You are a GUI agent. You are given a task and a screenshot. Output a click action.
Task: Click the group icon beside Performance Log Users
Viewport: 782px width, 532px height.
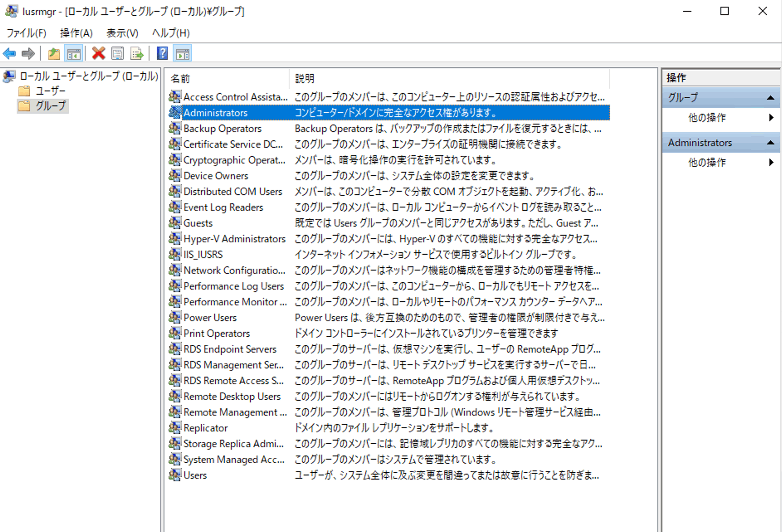(175, 286)
